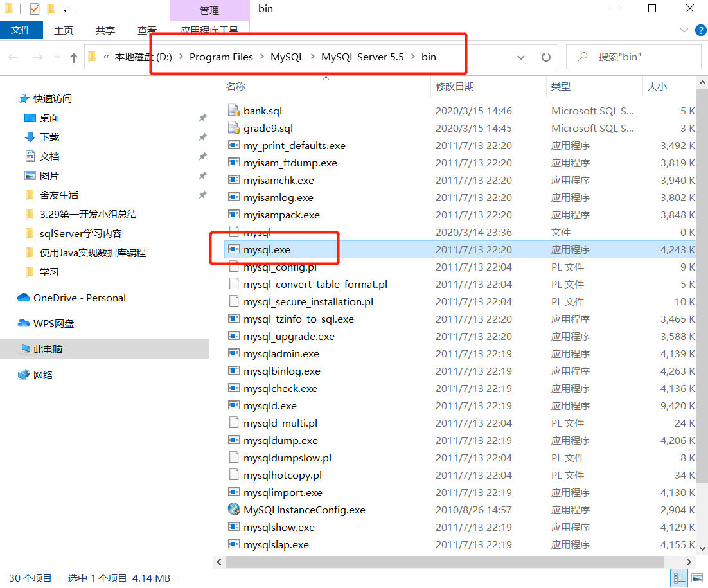Screen dimensions: 708x588
Task: Open the address bar history dropdown
Action: [521, 57]
